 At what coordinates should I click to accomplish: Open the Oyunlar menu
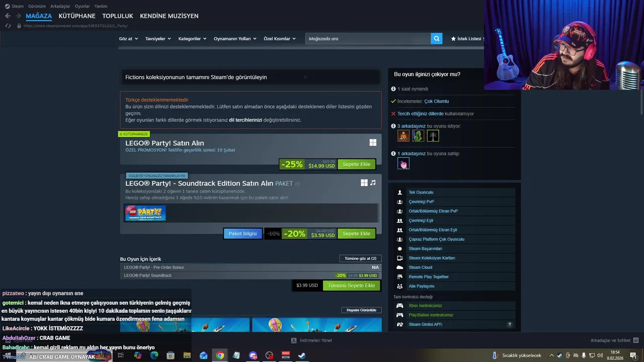click(x=82, y=6)
